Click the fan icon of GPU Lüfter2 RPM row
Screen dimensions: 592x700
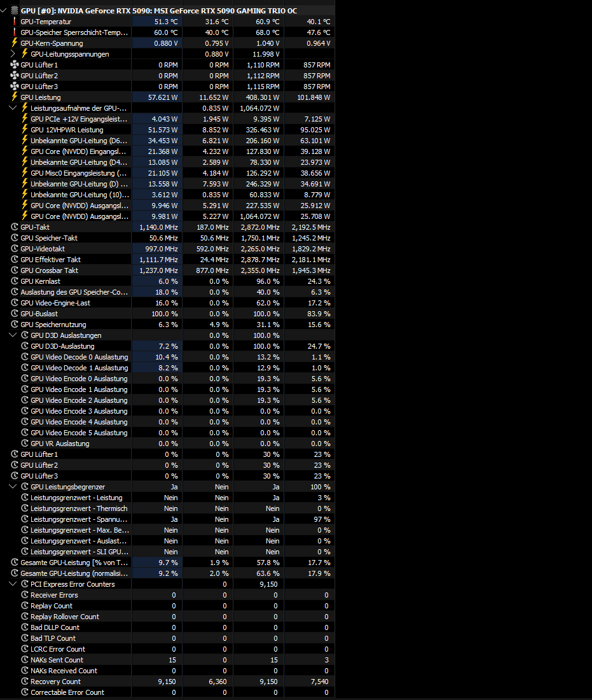point(14,76)
